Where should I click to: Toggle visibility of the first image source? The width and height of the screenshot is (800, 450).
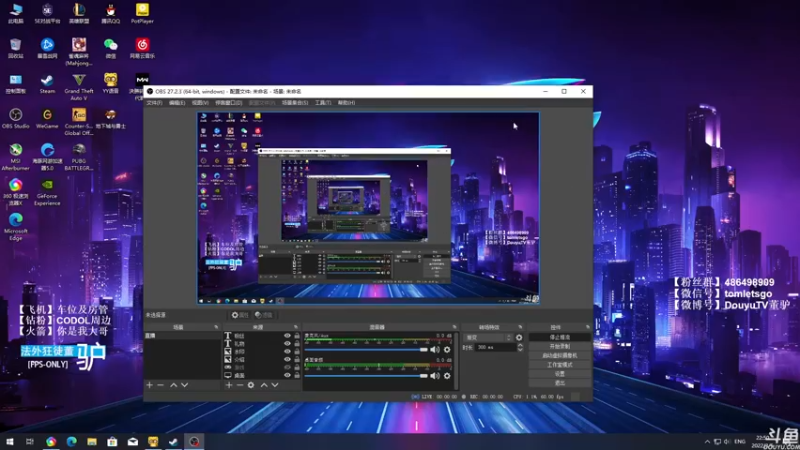[287, 352]
